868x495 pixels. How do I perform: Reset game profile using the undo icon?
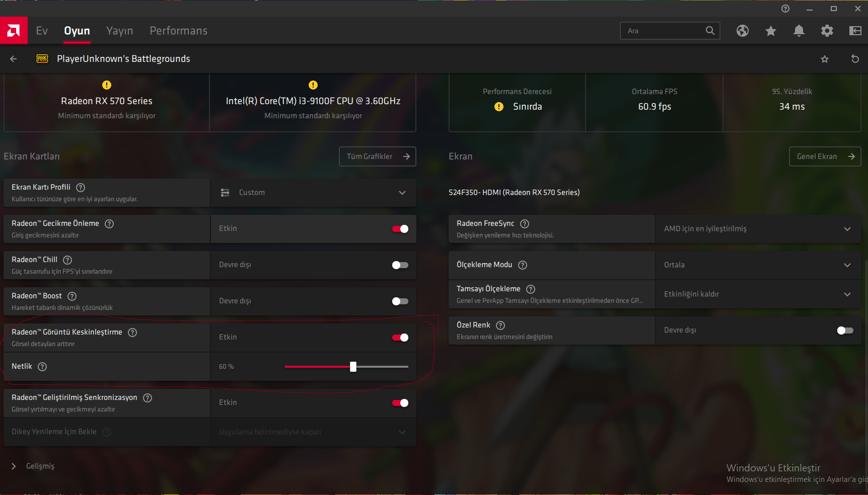pos(855,59)
